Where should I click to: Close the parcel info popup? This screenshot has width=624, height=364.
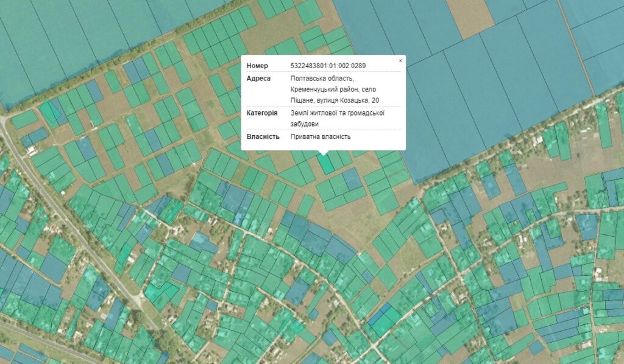point(400,61)
